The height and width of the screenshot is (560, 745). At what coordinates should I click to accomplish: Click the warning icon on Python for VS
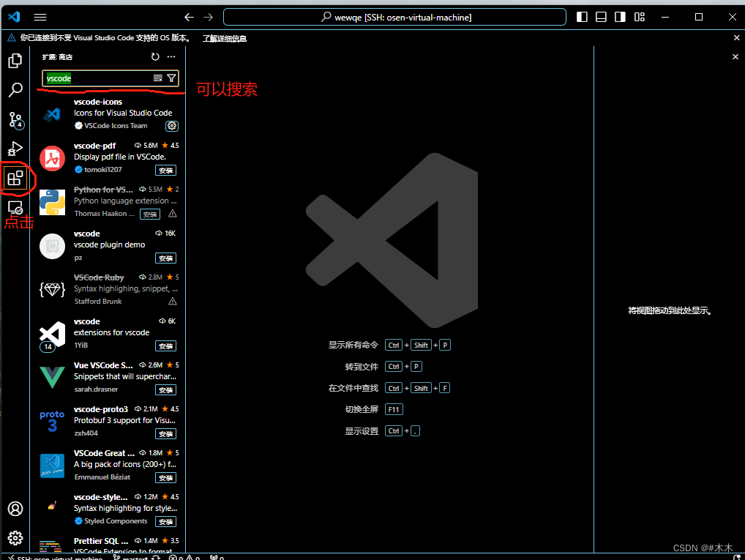(173, 214)
